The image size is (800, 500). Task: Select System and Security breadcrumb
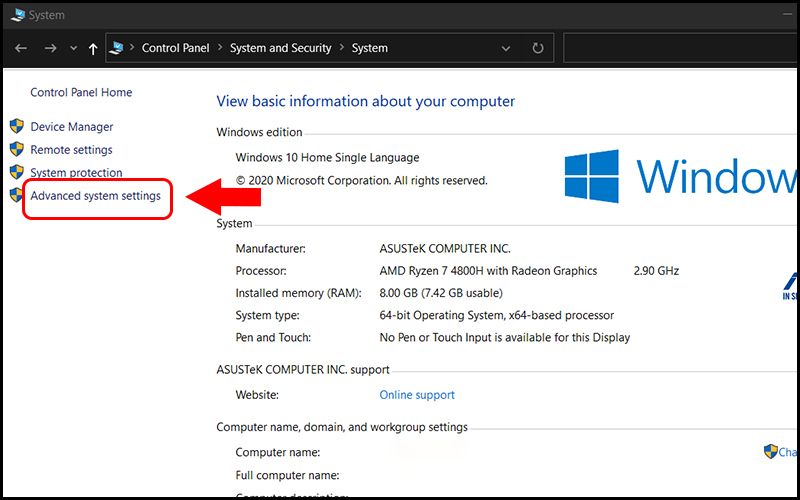pos(279,48)
